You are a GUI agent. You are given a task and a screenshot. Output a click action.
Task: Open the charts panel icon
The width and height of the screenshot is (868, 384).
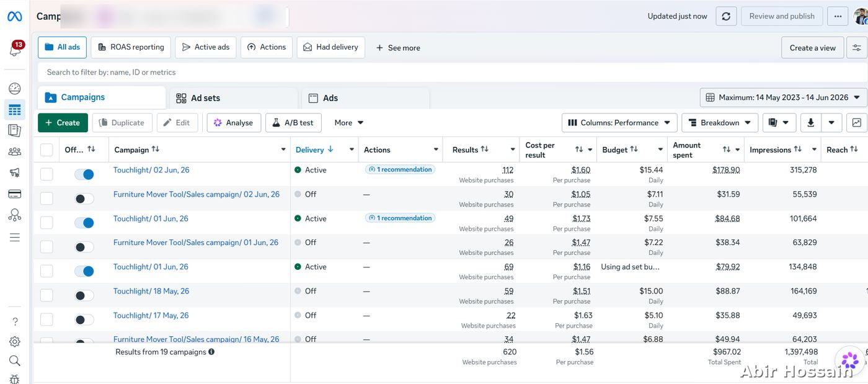click(x=856, y=123)
